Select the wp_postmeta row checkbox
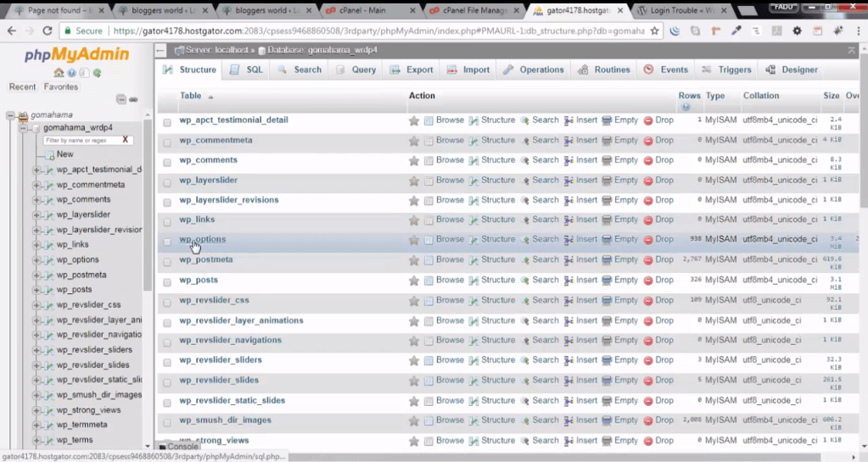Image resolution: width=868 pixels, height=462 pixels. (167, 262)
